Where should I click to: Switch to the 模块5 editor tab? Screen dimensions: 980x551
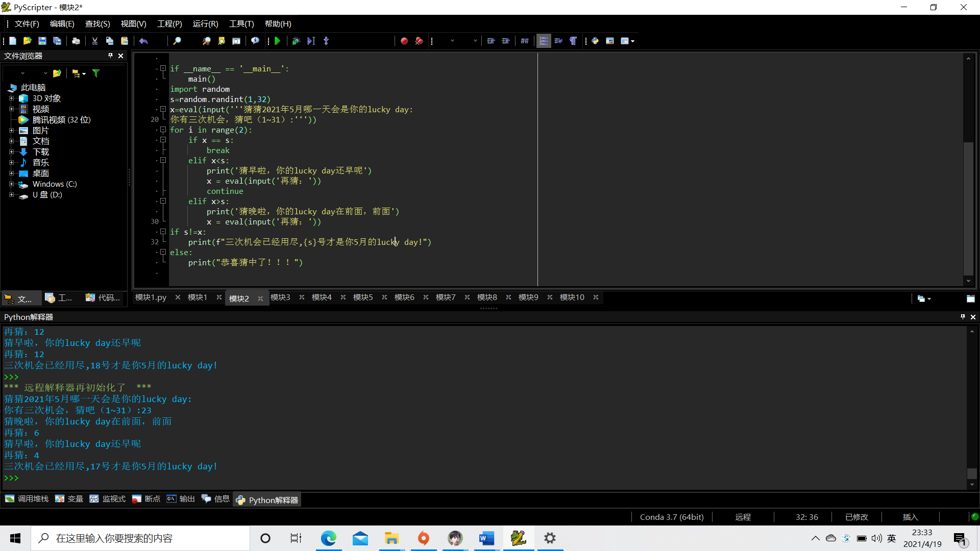(x=363, y=297)
